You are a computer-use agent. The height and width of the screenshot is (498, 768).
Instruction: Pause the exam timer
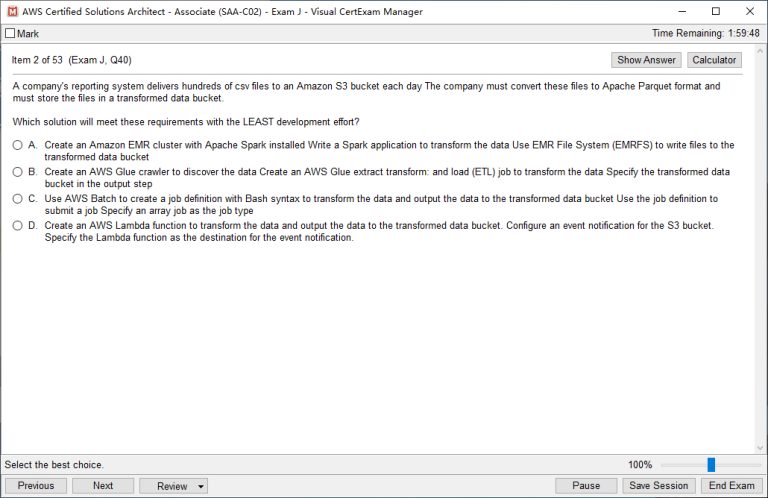586,486
